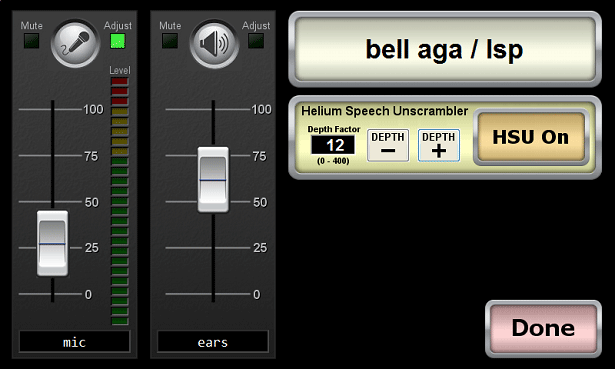
Task: Click the 'bell aga / lsp' channel button
Action: 445,49
